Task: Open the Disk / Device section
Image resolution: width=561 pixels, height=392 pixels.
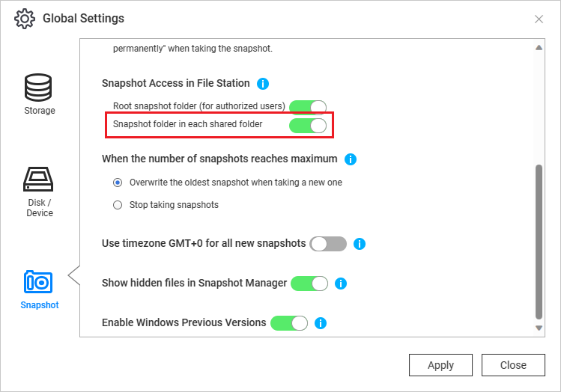Action: pos(39,192)
